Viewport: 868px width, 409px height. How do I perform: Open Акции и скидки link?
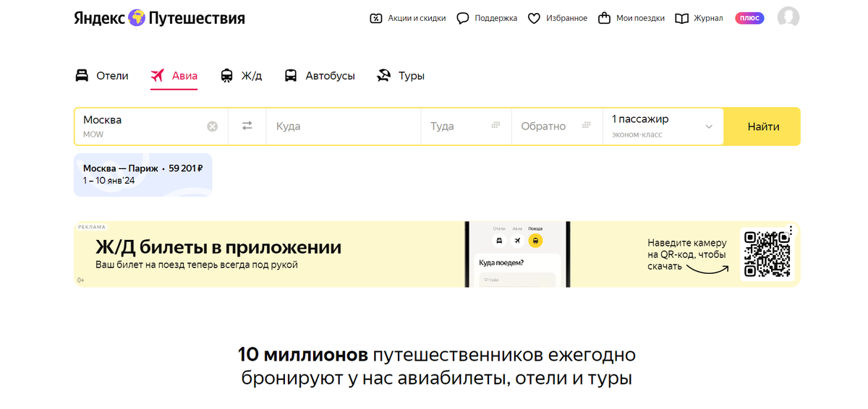click(x=417, y=18)
